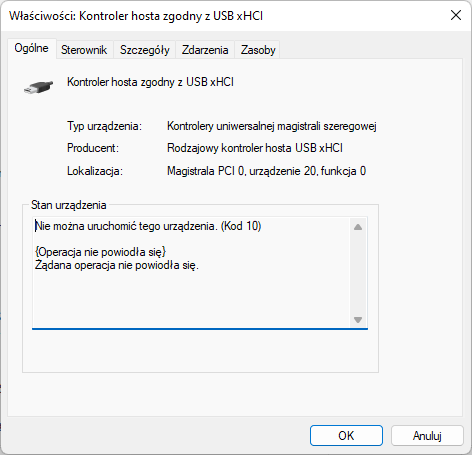Click the device name label beside the icon
Screen dimensions: 472x455
pyautogui.click(x=150, y=82)
